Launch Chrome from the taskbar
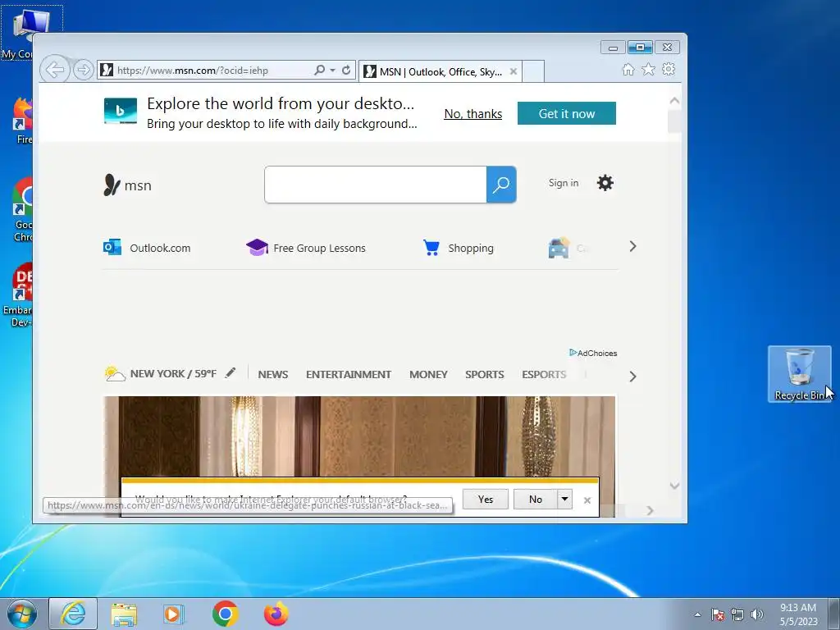This screenshot has height=630, width=840. (x=225, y=614)
